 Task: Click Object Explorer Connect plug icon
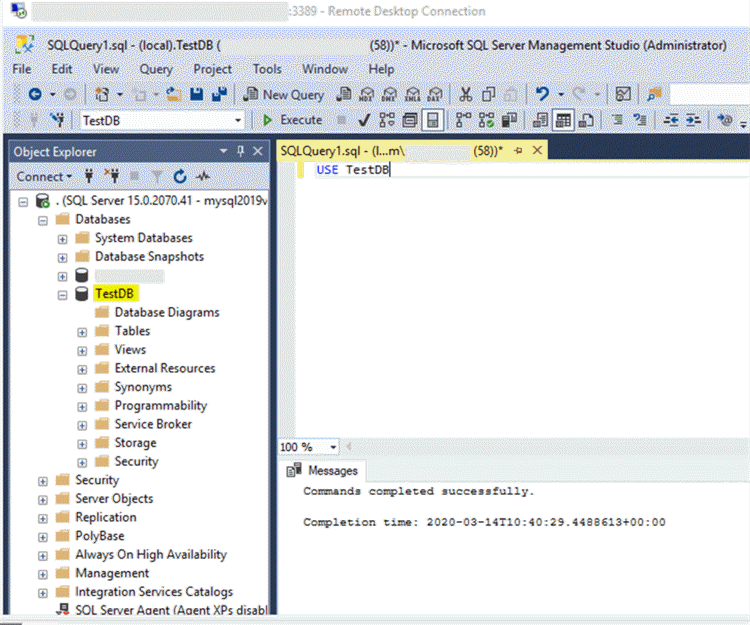click(x=89, y=176)
